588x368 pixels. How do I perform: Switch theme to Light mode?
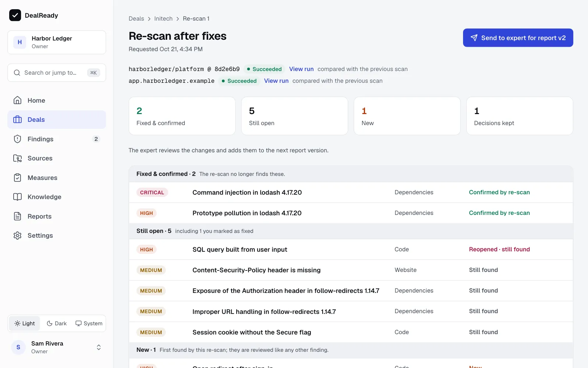[25, 323]
